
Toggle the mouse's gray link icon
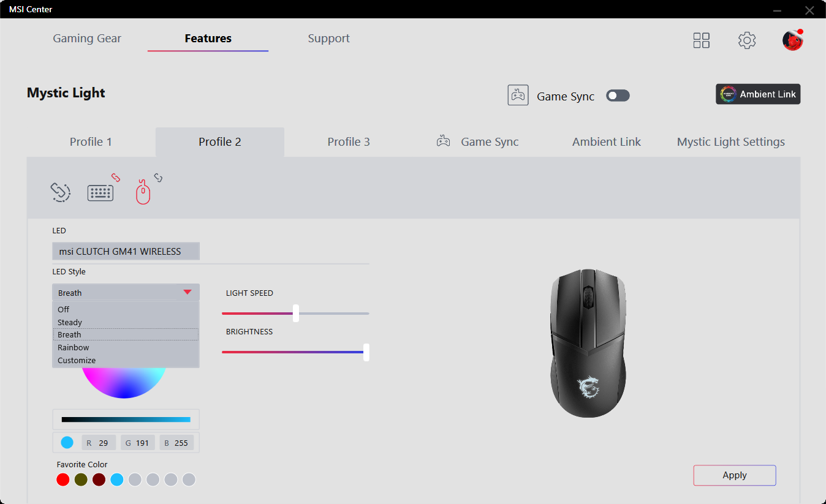tap(158, 178)
